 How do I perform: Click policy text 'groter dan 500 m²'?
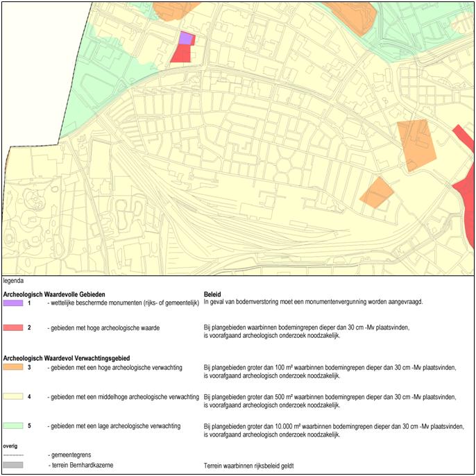330,401
